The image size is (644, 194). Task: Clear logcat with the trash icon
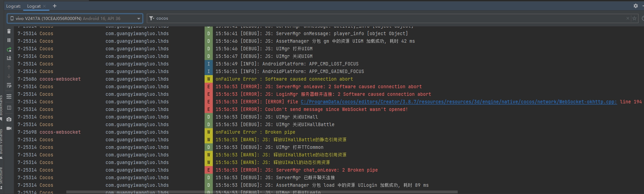pyautogui.click(x=9, y=31)
